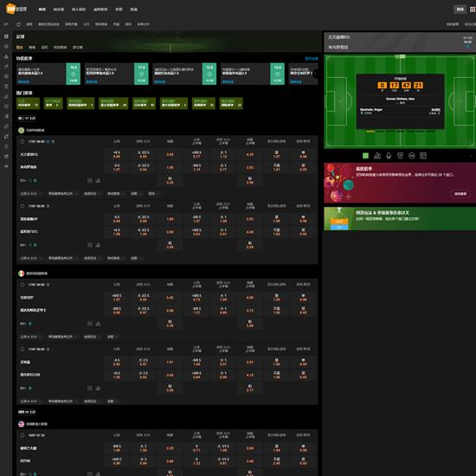Click the next arrow on featured parlay carousel
The height and width of the screenshot is (476, 476).
point(316,74)
